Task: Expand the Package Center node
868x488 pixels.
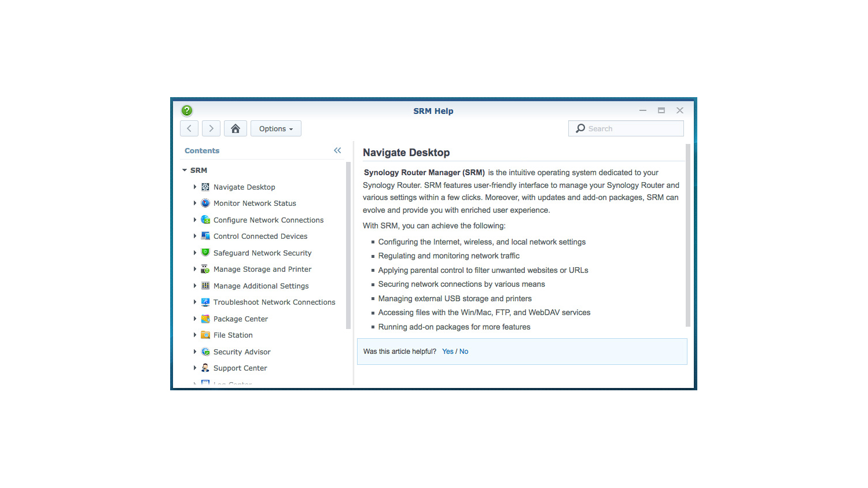Action: coord(195,319)
